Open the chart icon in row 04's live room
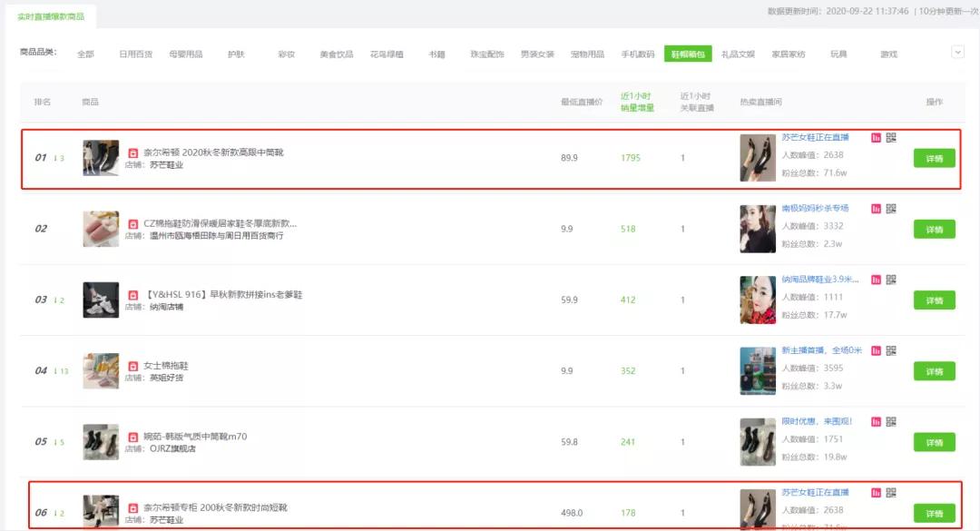This screenshot has width=980, height=531. point(876,351)
